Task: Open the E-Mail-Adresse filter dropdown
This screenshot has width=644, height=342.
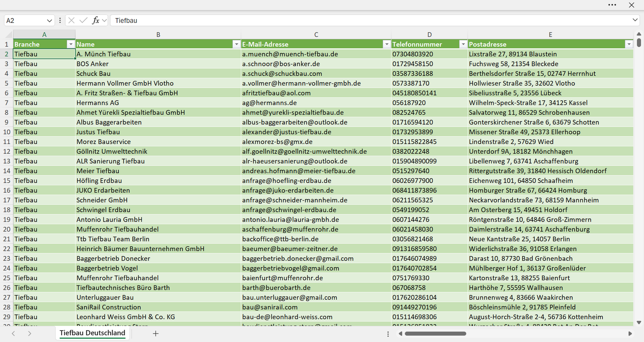Action: pos(386,44)
